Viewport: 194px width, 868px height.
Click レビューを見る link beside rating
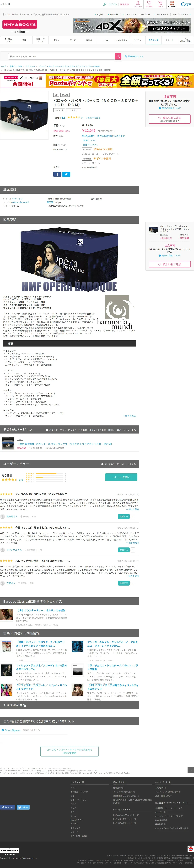coord(93,118)
